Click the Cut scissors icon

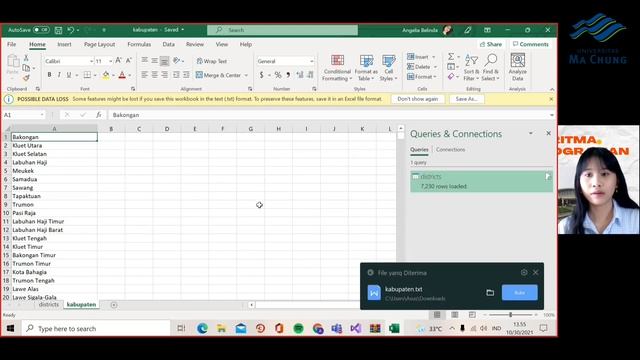click(x=26, y=58)
